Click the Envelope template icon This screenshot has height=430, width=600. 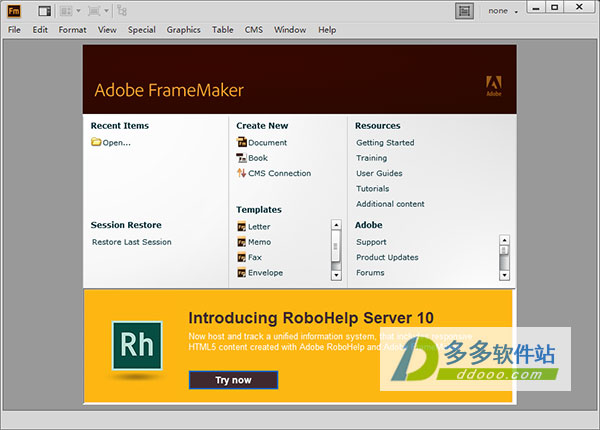tap(241, 272)
